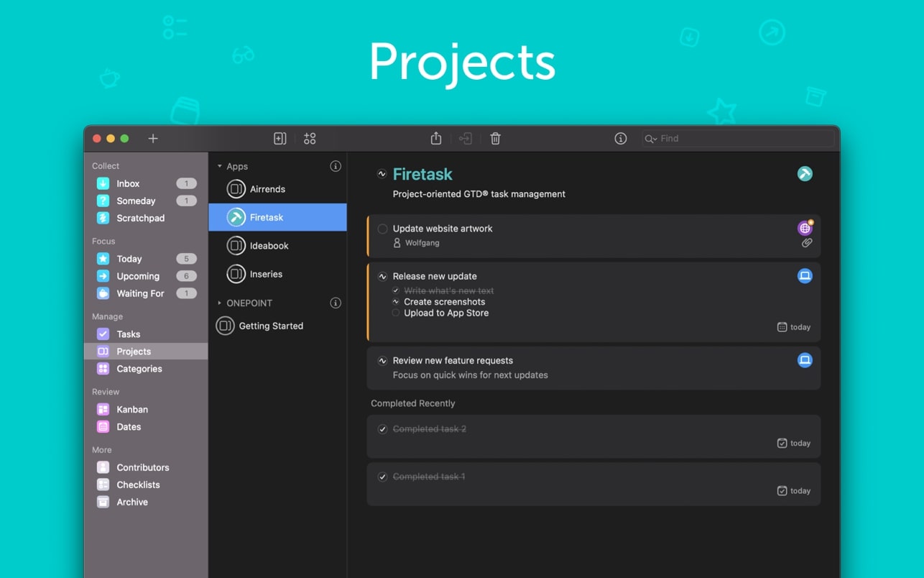Select Inbox in the sidebar

coord(128,184)
